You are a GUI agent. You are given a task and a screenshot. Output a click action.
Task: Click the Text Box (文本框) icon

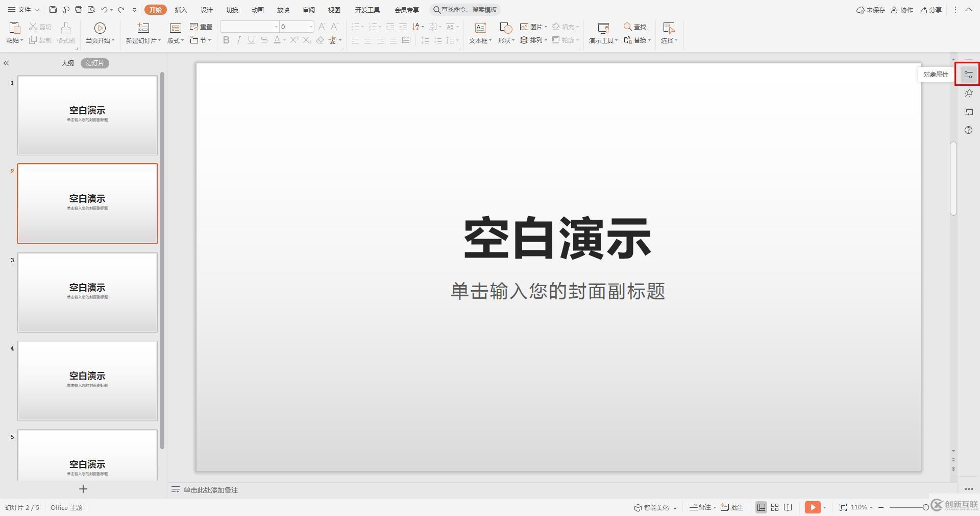click(480, 28)
